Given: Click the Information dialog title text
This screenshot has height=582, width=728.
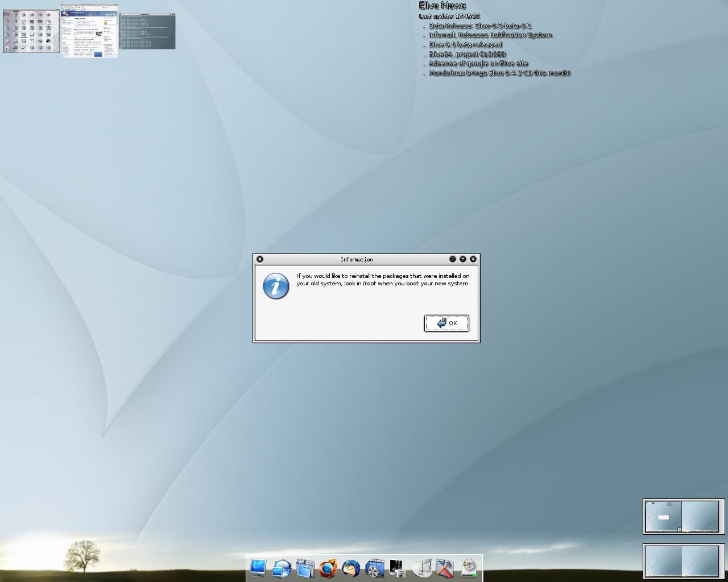Looking at the screenshot, I should 357,259.
